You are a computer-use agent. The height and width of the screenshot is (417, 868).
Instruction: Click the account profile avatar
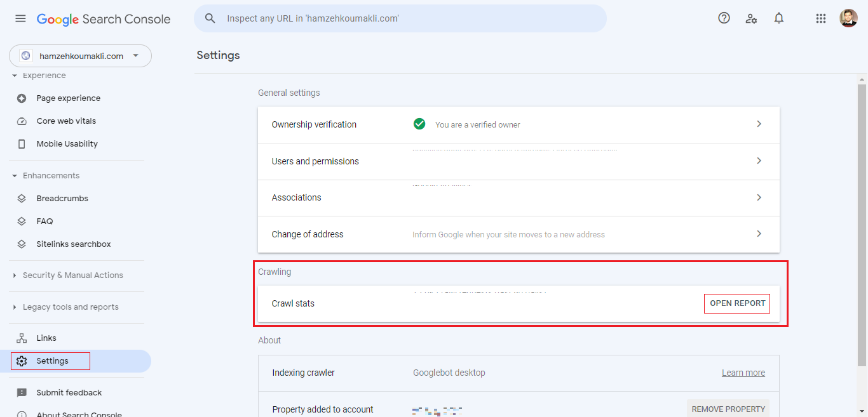pyautogui.click(x=848, y=18)
